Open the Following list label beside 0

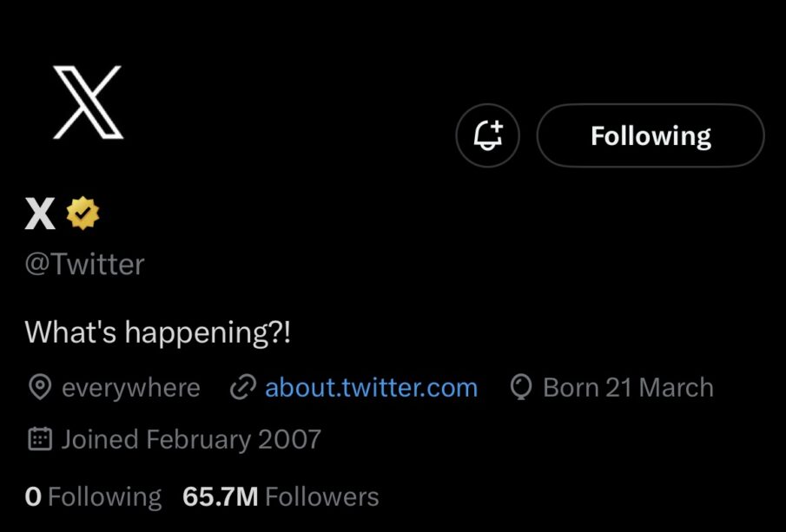click(104, 497)
